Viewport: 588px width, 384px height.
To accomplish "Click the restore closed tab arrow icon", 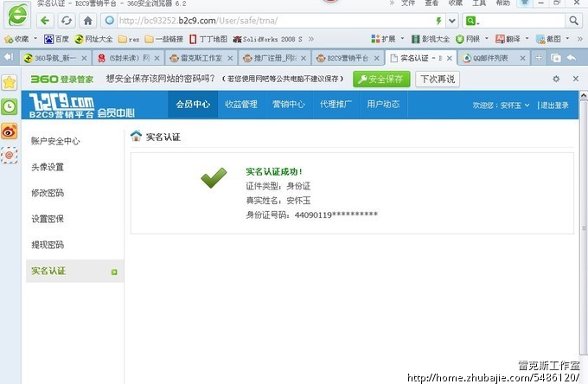I will [572, 58].
